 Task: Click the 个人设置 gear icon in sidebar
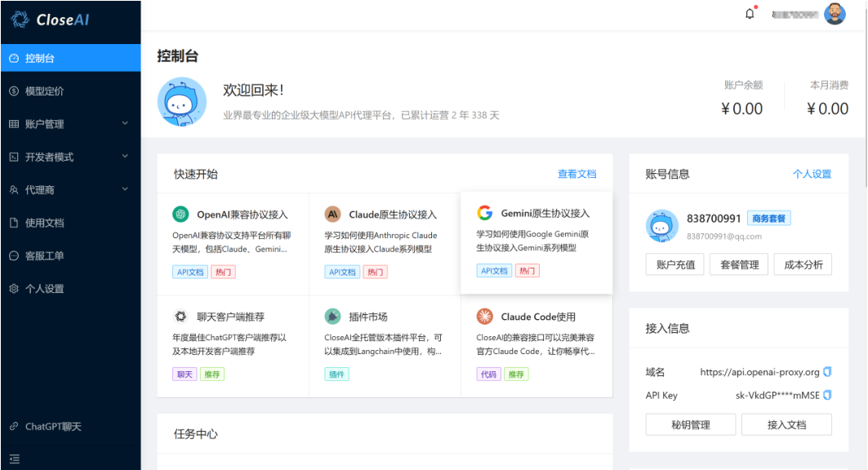pyautogui.click(x=14, y=289)
